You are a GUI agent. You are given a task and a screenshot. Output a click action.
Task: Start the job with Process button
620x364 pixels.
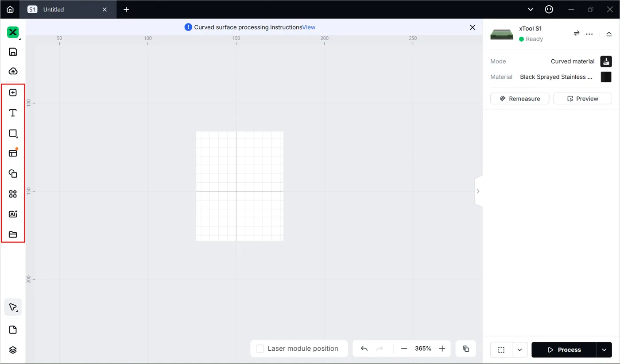click(564, 350)
